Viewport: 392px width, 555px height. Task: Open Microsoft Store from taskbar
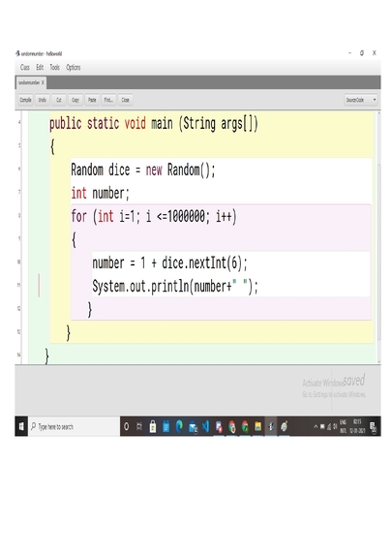click(153, 426)
